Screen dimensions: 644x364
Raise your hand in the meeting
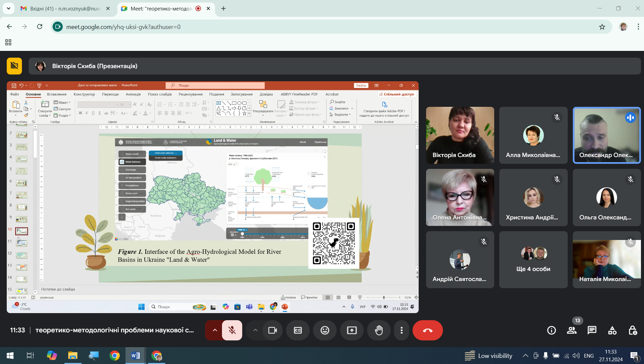[x=379, y=330]
